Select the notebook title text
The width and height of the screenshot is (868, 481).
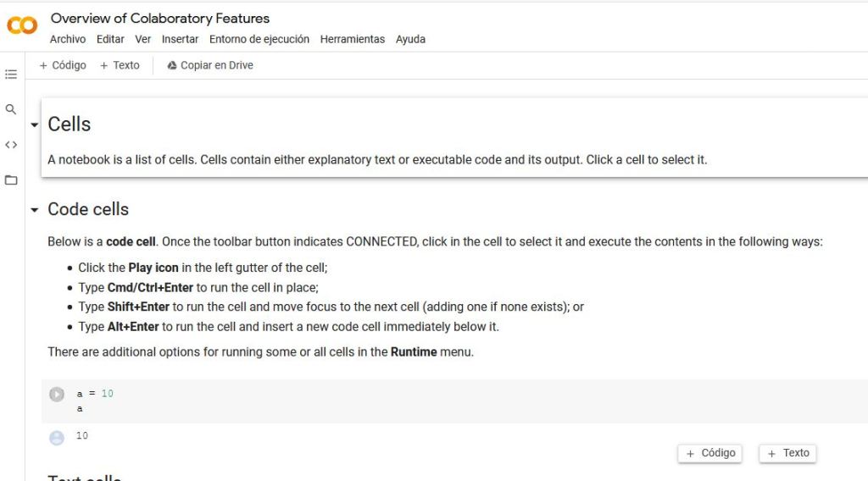tap(160, 18)
